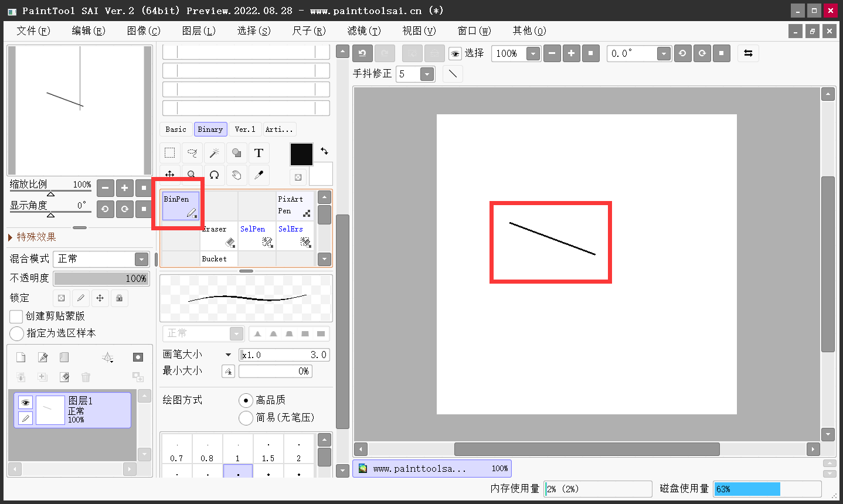Rotate the canvas view clockwise

(702, 53)
